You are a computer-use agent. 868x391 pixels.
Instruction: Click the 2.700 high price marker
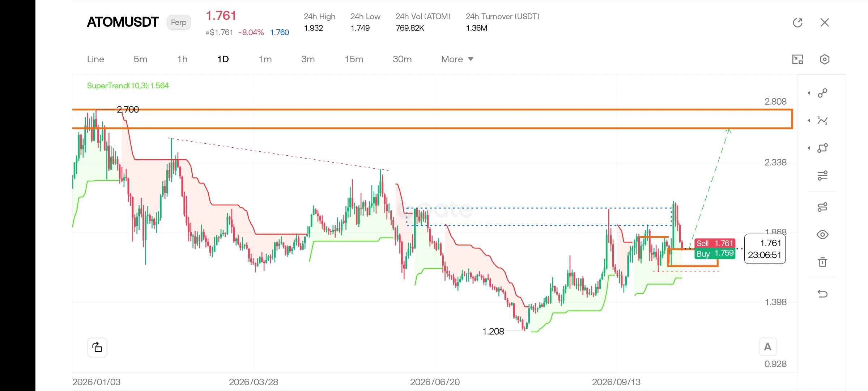point(128,109)
